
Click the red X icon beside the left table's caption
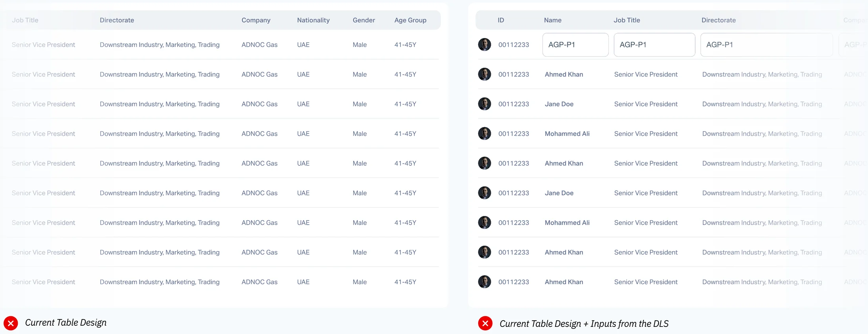(11, 323)
